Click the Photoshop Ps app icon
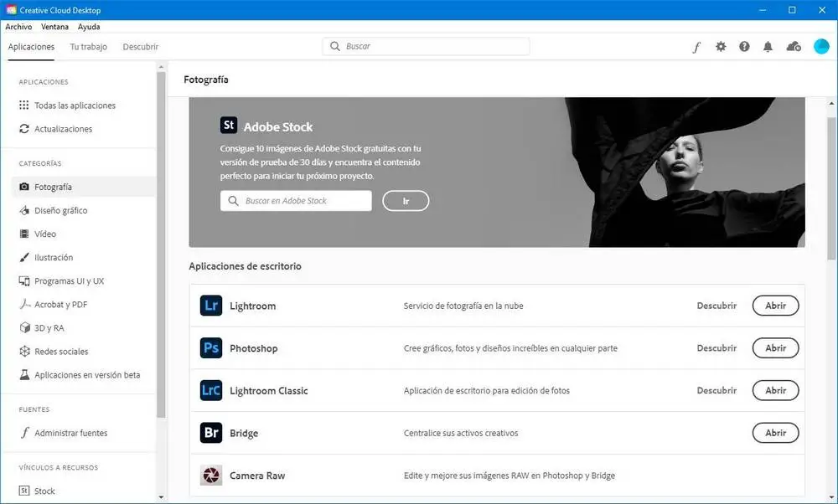Image resolution: width=838 pixels, height=504 pixels. pyautogui.click(x=211, y=348)
